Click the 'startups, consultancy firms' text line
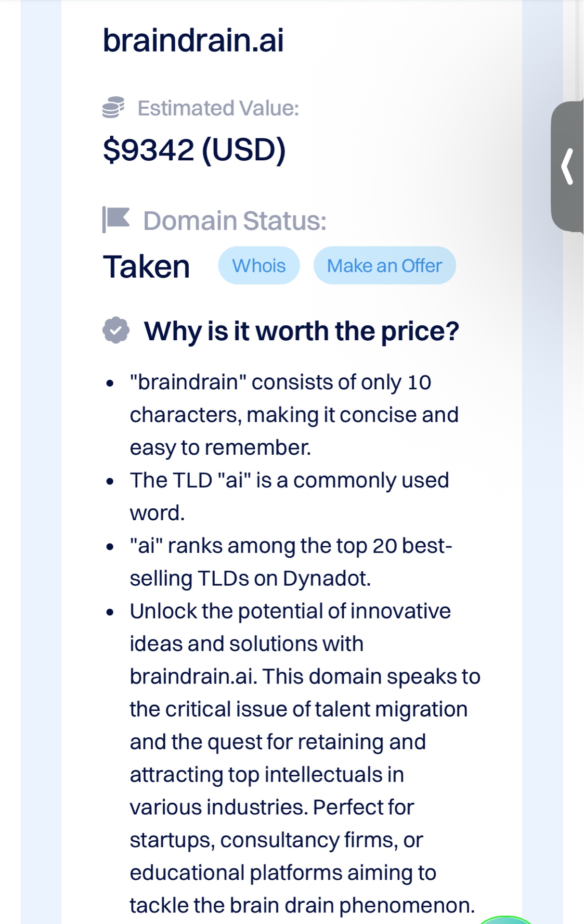This screenshot has width=584, height=924. pyautogui.click(x=276, y=840)
